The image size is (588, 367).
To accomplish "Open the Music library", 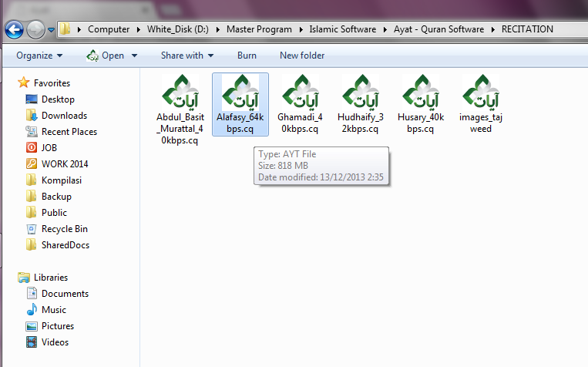I will pyautogui.click(x=46, y=310).
